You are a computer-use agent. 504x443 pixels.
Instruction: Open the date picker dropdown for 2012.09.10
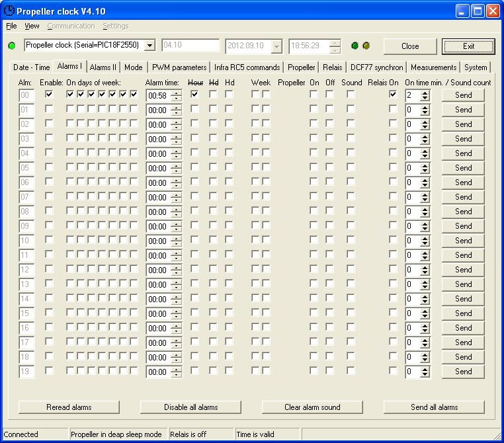[x=276, y=46]
